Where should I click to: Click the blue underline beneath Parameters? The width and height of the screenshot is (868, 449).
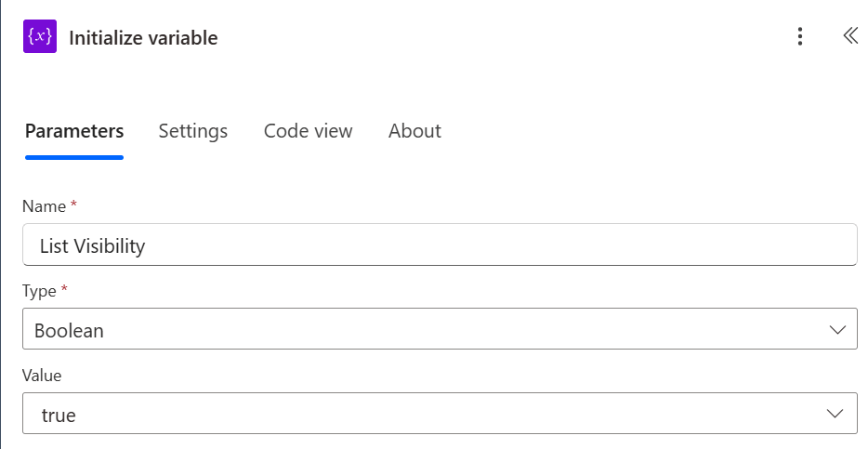coord(74,157)
